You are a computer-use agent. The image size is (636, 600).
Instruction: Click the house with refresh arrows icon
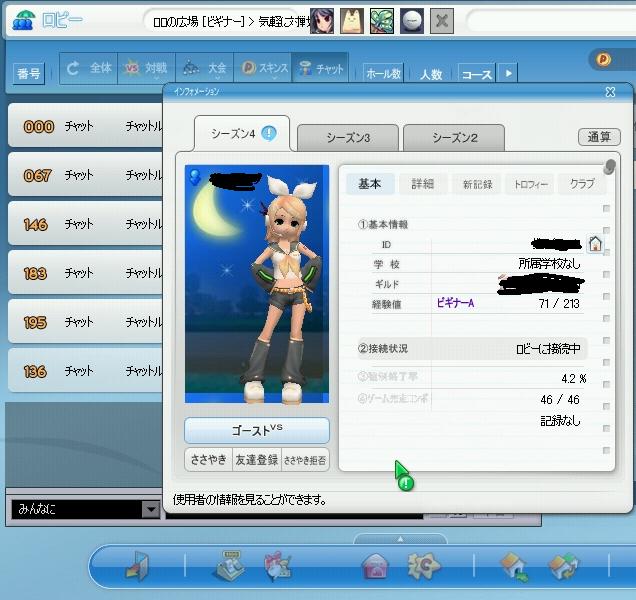coord(564,566)
